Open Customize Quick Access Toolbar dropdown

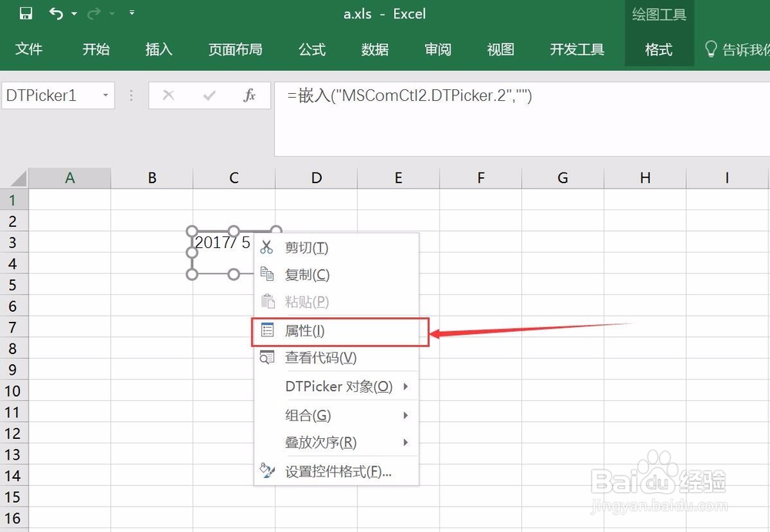[132, 13]
